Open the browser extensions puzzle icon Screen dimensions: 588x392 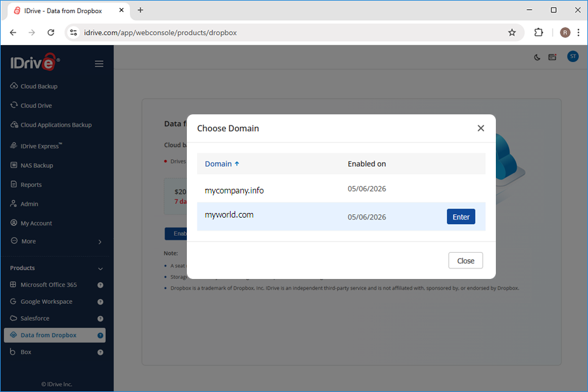coord(538,33)
